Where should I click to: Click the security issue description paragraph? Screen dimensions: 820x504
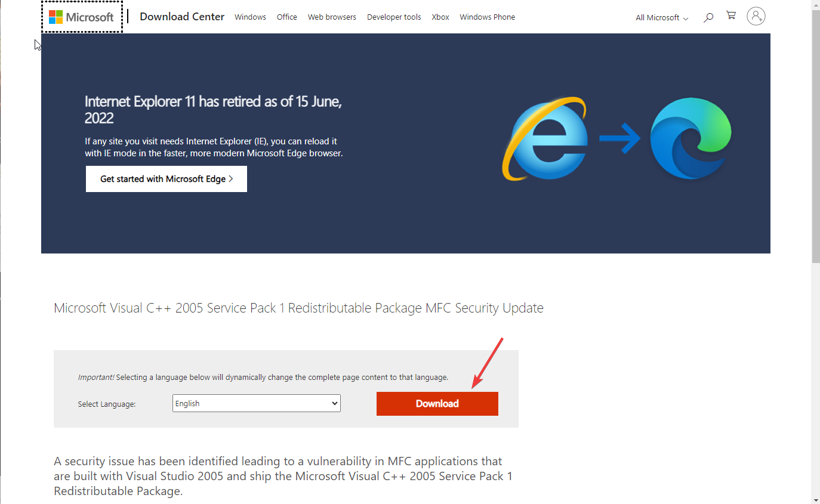(283, 476)
